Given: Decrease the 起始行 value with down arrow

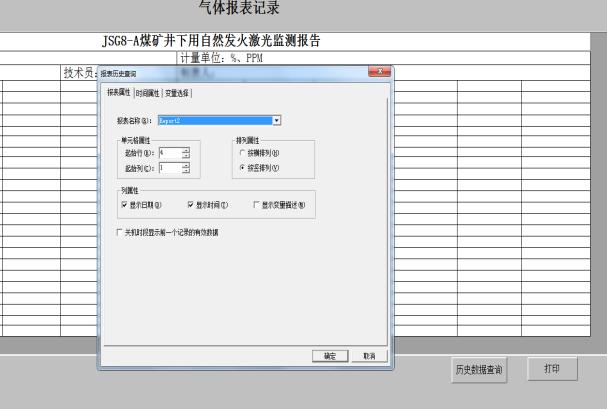Looking at the screenshot, I should coord(186,155).
